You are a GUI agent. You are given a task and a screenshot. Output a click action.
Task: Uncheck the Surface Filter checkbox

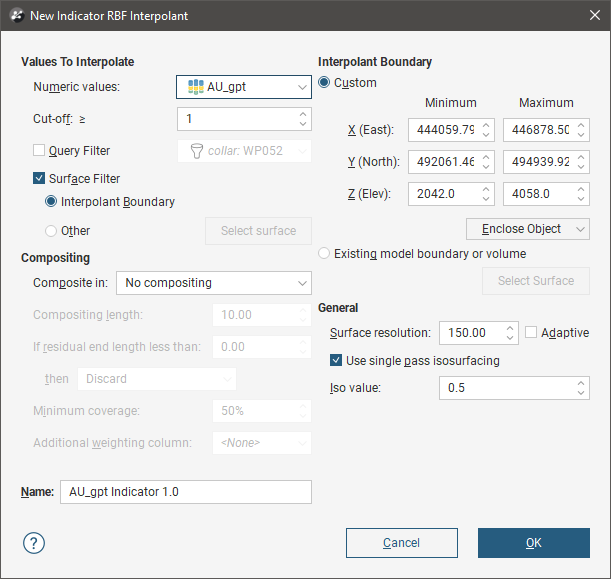(x=40, y=179)
